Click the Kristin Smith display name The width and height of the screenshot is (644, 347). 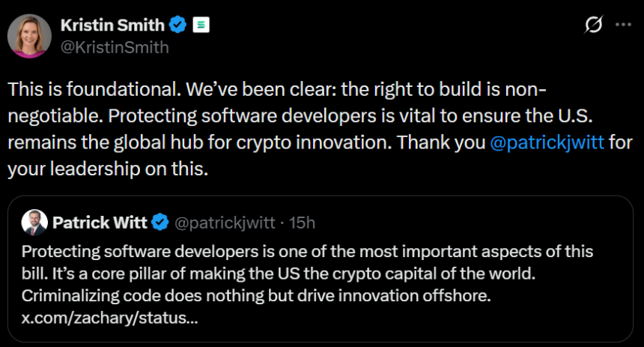tap(112, 25)
